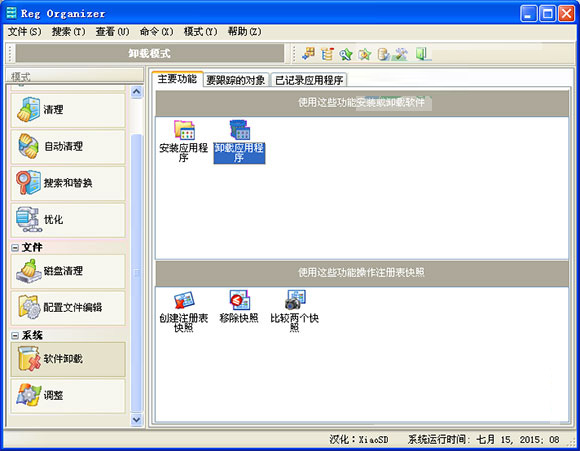Open the 磁盘清理 tool

68,271
